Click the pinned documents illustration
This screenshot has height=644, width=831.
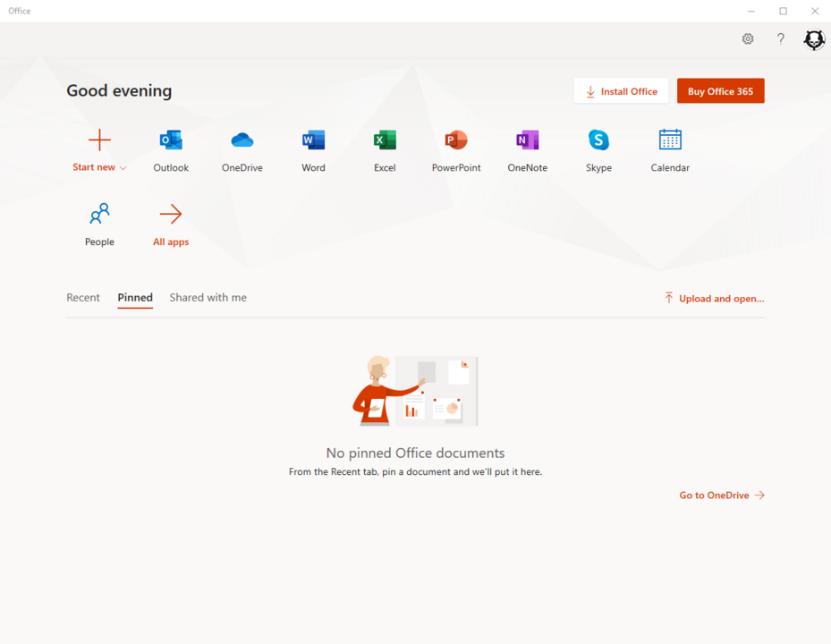[415, 391]
